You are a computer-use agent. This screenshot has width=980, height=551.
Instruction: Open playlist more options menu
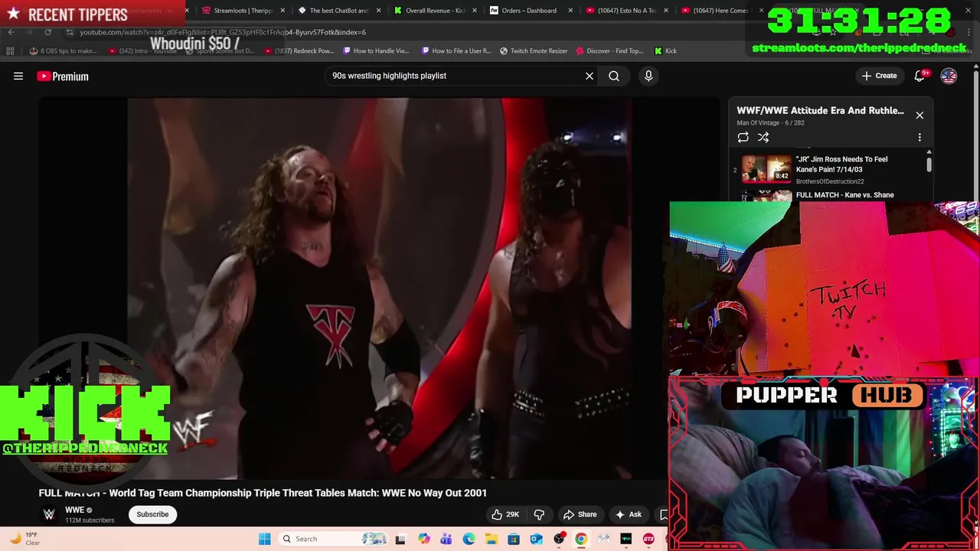coord(920,138)
